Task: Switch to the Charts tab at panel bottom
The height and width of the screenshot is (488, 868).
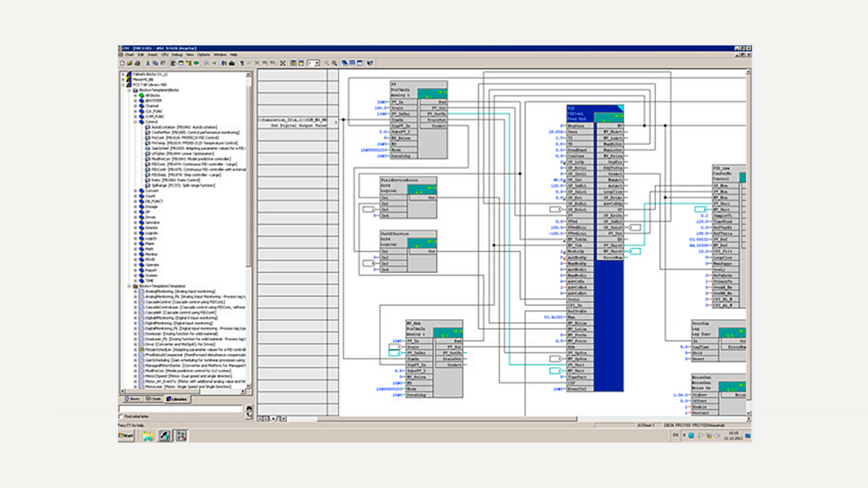Action: pos(156,399)
